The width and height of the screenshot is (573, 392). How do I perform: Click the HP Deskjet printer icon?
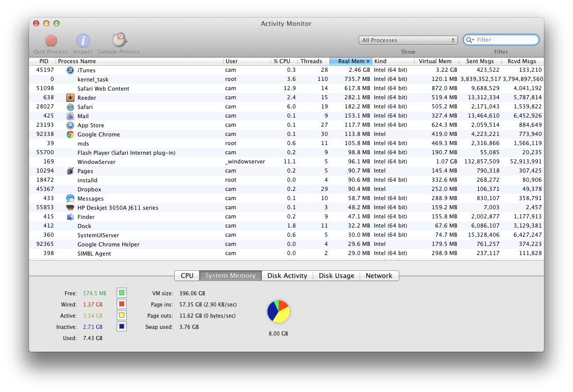pos(70,208)
